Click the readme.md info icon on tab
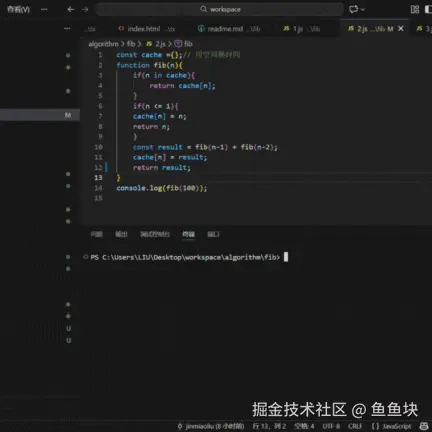 coord(201,29)
